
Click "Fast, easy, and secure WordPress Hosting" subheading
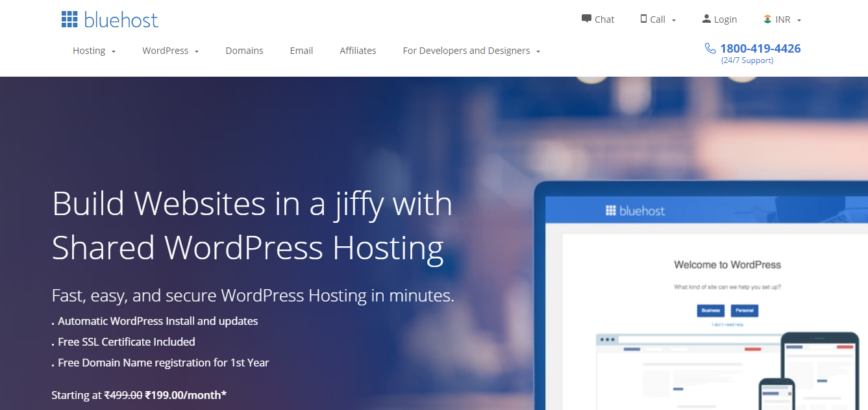click(253, 296)
